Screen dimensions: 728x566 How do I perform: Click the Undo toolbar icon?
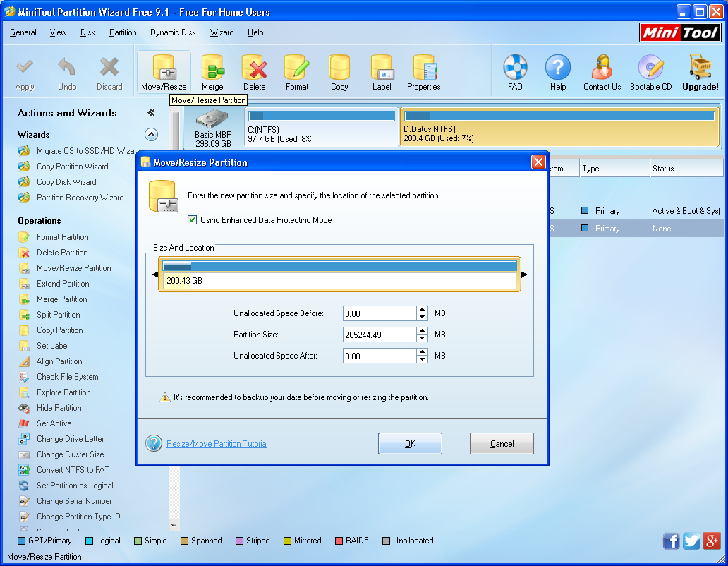67,71
